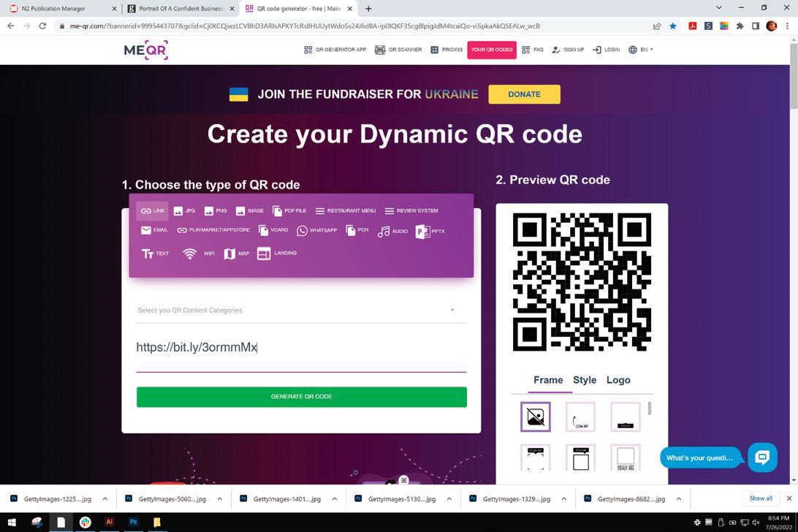
Task: Open the chat support widget
Action: point(762,457)
